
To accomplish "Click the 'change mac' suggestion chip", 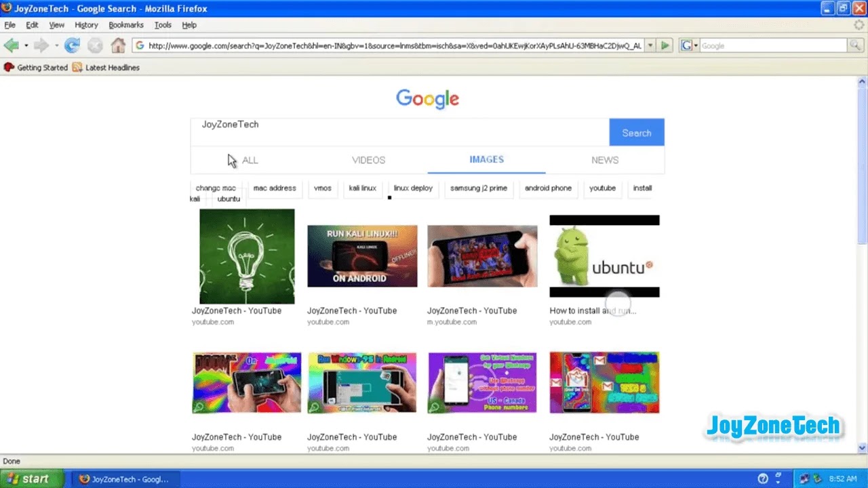I will [216, 188].
